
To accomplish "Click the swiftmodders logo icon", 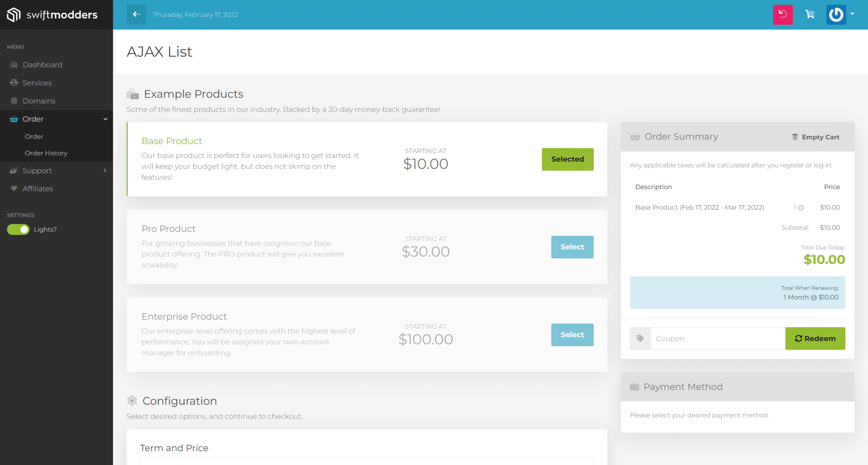I will pyautogui.click(x=14, y=15).
